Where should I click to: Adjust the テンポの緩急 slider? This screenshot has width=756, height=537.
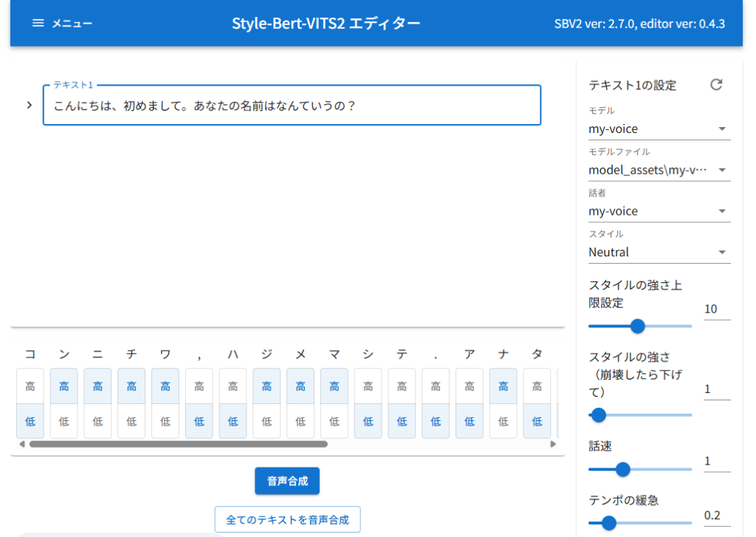[640, 522]
